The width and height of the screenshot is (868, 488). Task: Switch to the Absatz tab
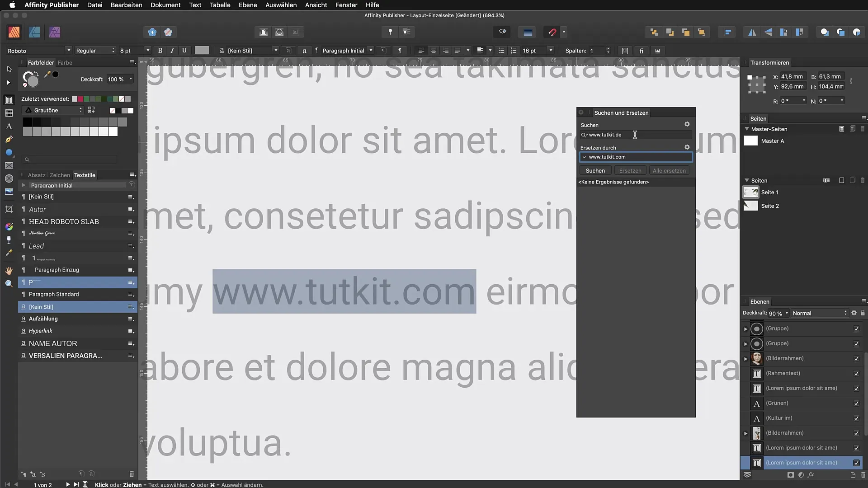(37, 175)
